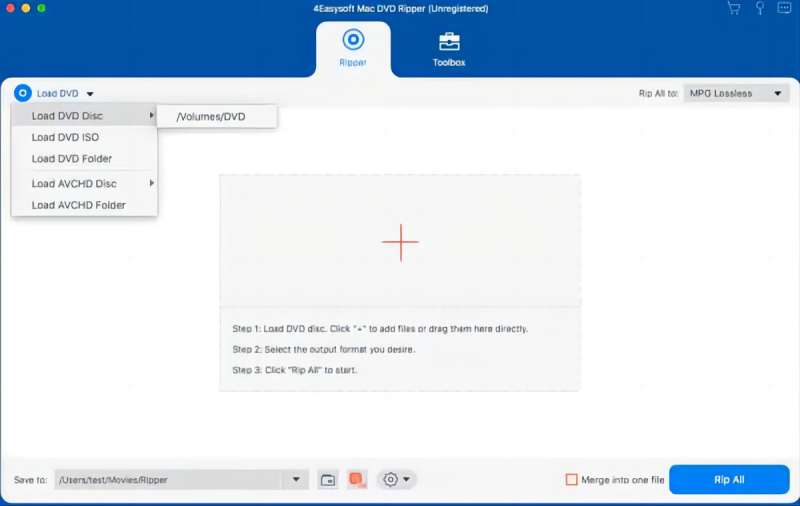This screenshot has width=800, height=506.
Task: Open the feedback message icon
Action: point(784,8)
